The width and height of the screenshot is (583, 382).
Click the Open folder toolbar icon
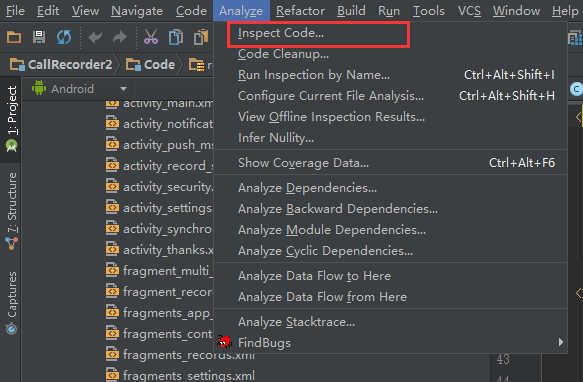pos(14,37)
